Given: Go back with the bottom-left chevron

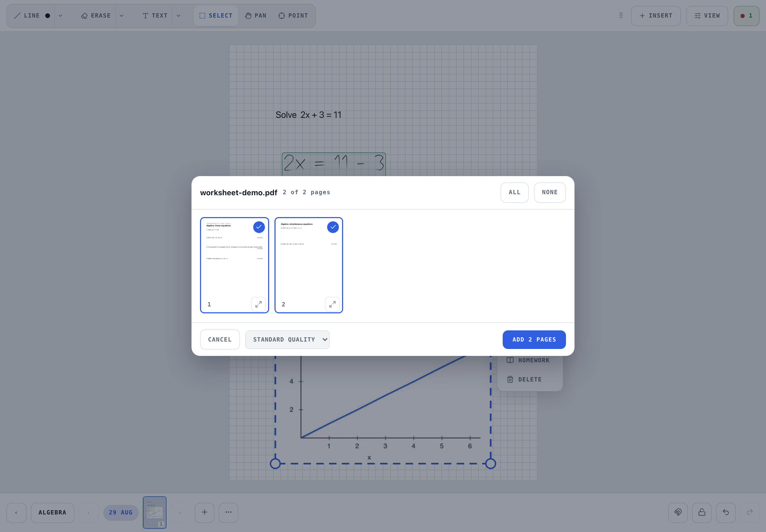Looking at the screenshot, I should pyautogui.click(x=16, y=513).
